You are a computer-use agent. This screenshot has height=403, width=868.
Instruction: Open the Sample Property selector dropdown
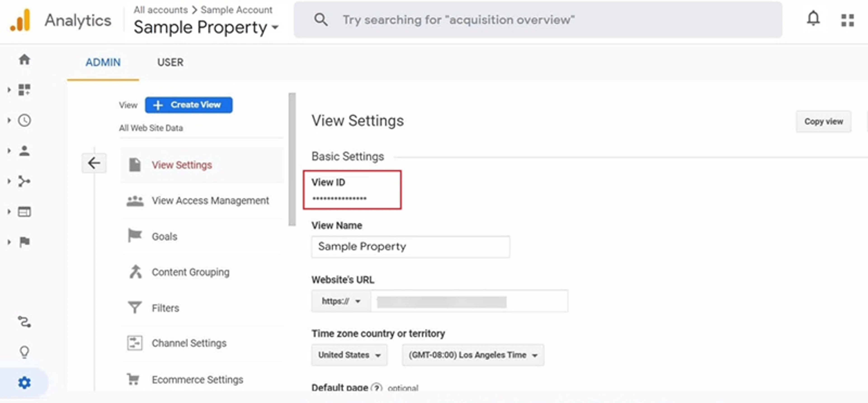(206, 27)
